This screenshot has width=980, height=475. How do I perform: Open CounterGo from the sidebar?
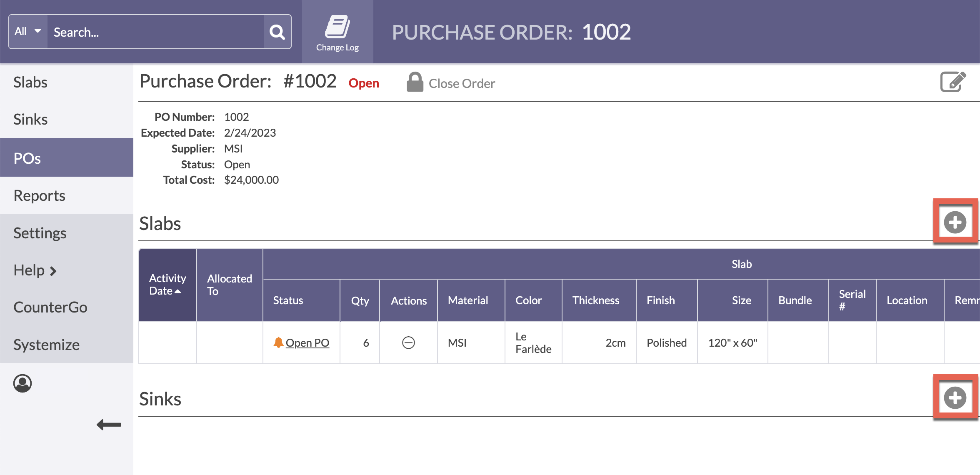50,307
